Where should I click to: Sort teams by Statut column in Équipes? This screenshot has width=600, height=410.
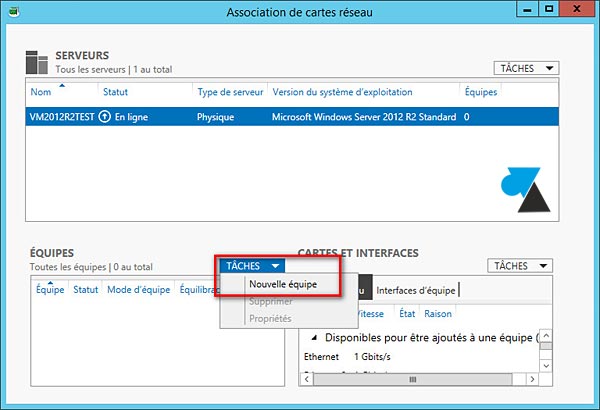pyautogui.click(x=85, y=290)
